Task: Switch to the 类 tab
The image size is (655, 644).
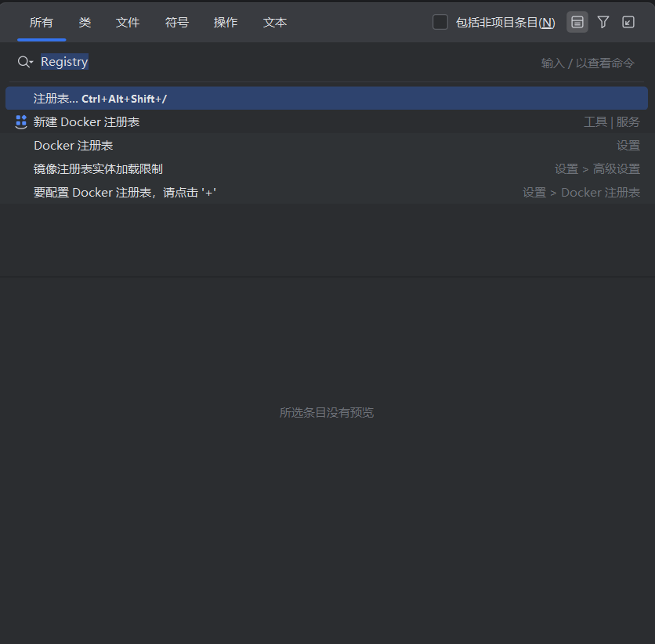Action: pos(85,23)
